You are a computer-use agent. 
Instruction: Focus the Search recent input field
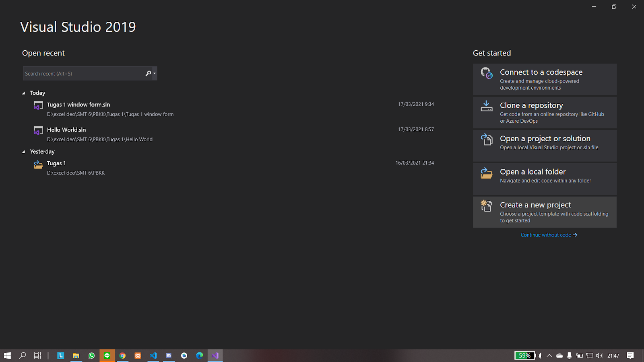pos(83,73)
